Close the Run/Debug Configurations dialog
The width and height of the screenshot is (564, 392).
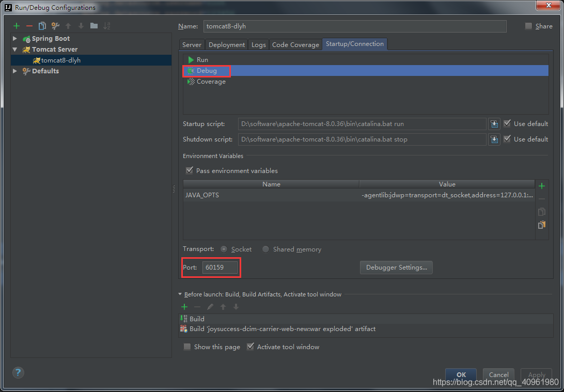[x=549, y=5]
